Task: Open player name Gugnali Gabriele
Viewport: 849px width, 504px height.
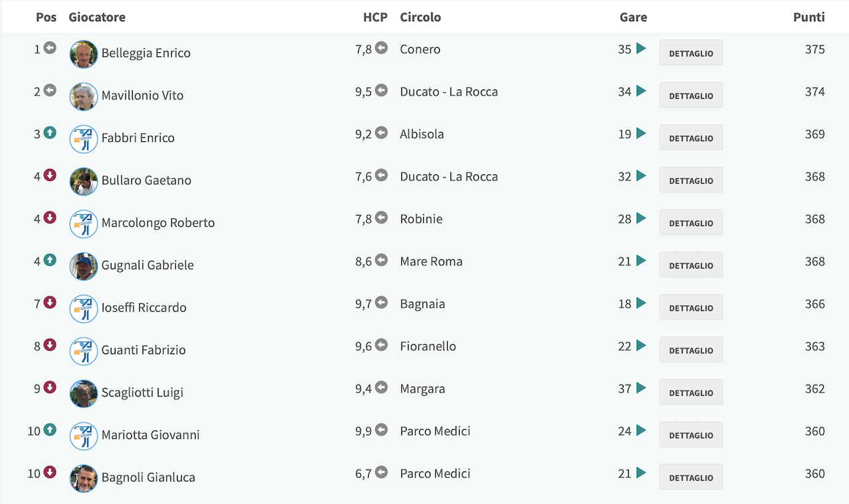Action: click(147, 265)
